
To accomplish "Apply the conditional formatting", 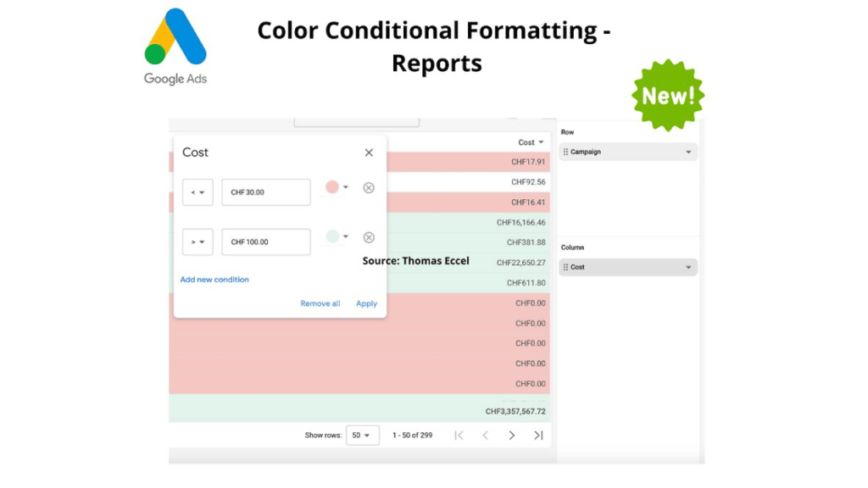I will pyautogui.click(x=366, y=303).
